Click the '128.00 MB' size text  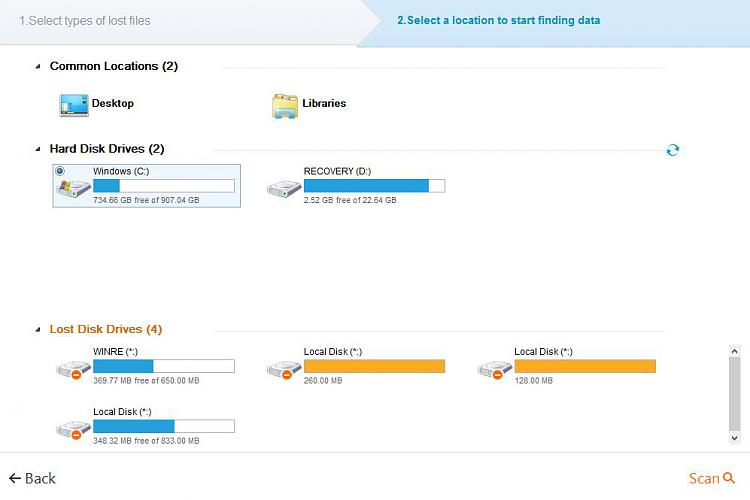(534, 380)
